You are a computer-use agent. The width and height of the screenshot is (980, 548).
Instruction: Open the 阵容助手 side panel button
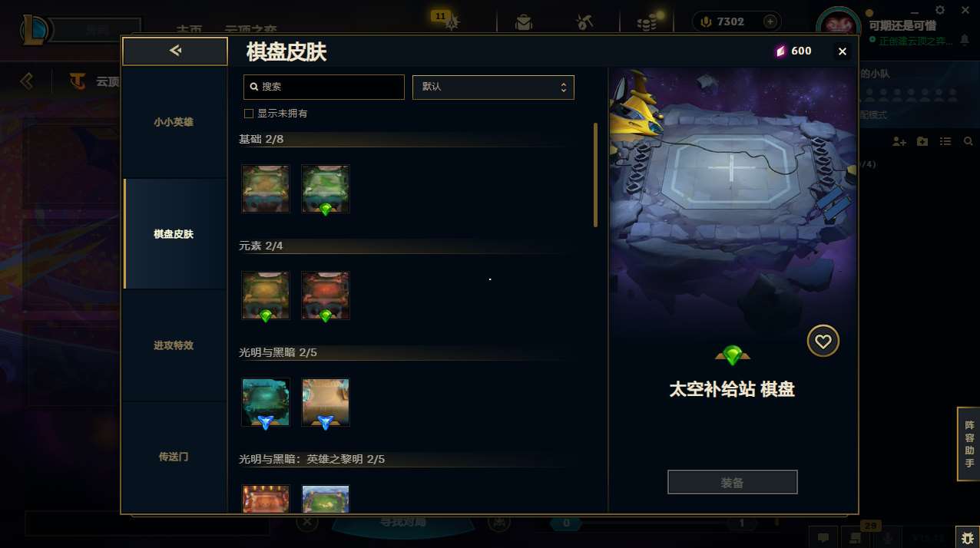point(969,444)
